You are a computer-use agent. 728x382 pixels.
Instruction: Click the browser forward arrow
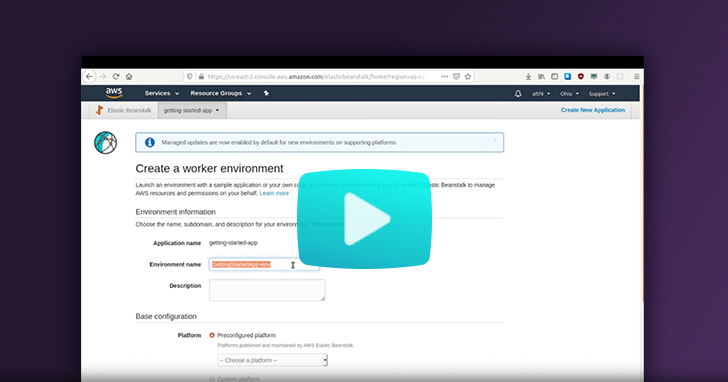coord(103,77)
